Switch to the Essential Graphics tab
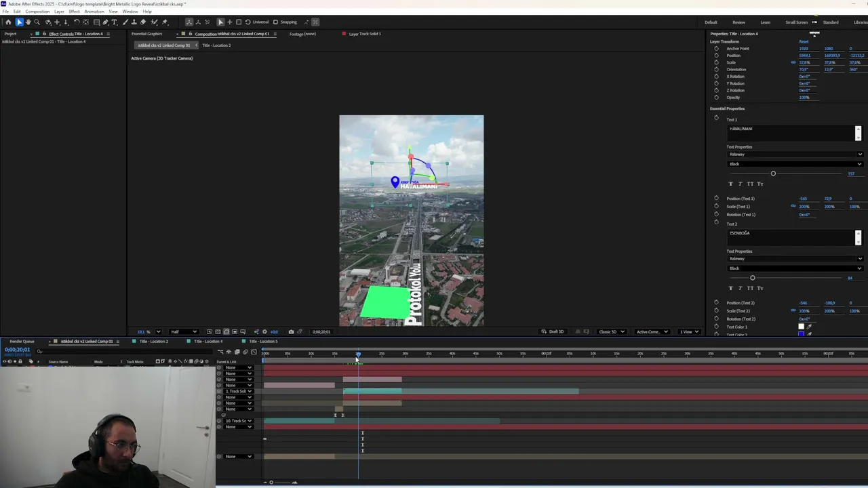 click(x=146, y=34)
